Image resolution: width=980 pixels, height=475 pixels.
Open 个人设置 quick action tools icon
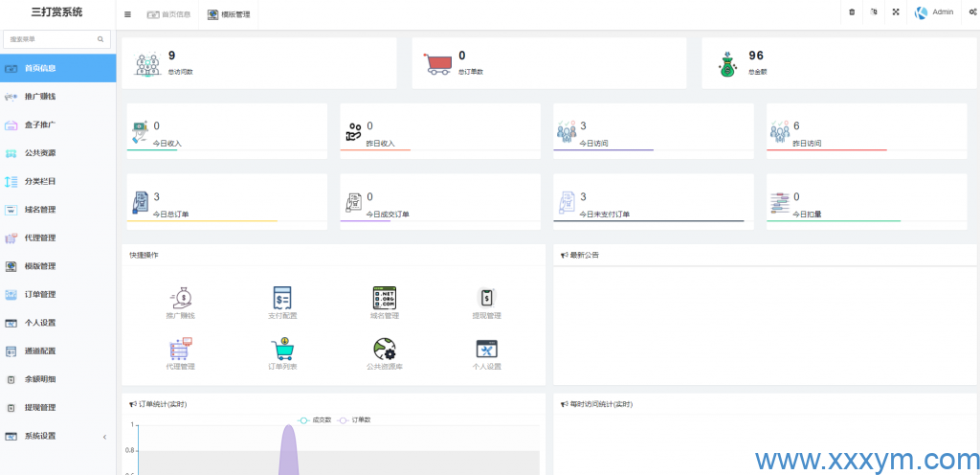[x=486, y=350]
